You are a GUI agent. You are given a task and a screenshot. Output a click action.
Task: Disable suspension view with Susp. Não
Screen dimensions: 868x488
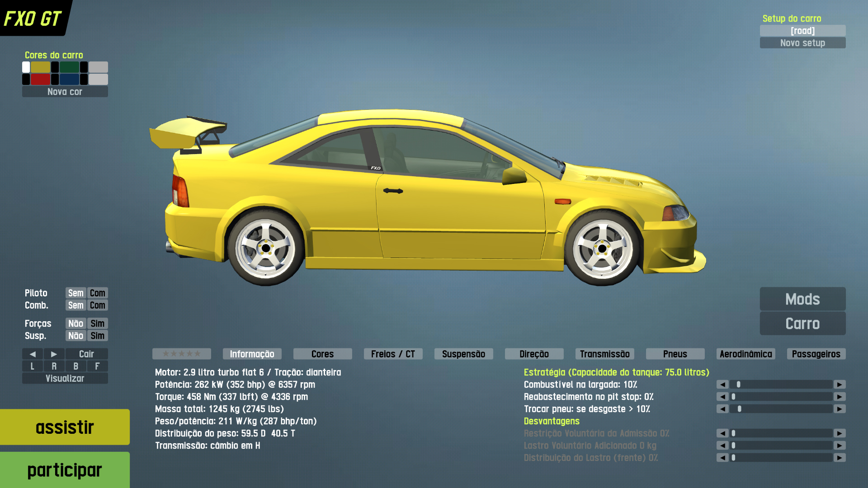point(75,336)
